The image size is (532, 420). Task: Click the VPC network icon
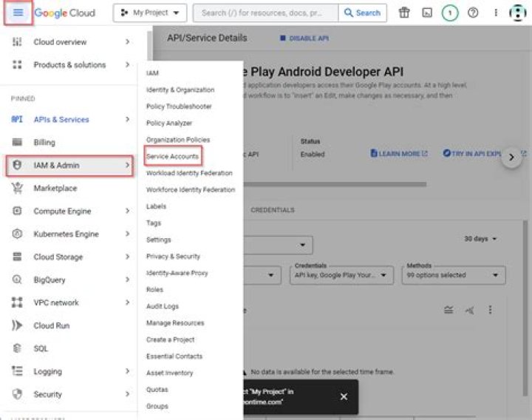[17, 302]
